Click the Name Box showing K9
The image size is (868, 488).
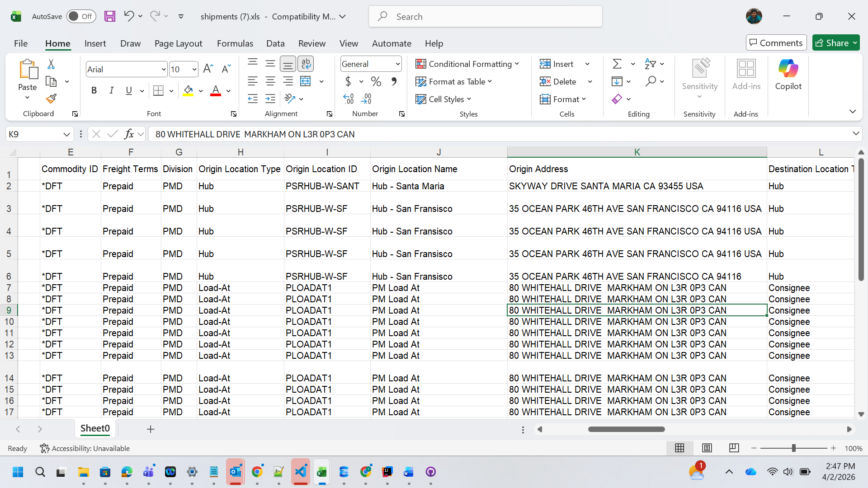[34, 134]
